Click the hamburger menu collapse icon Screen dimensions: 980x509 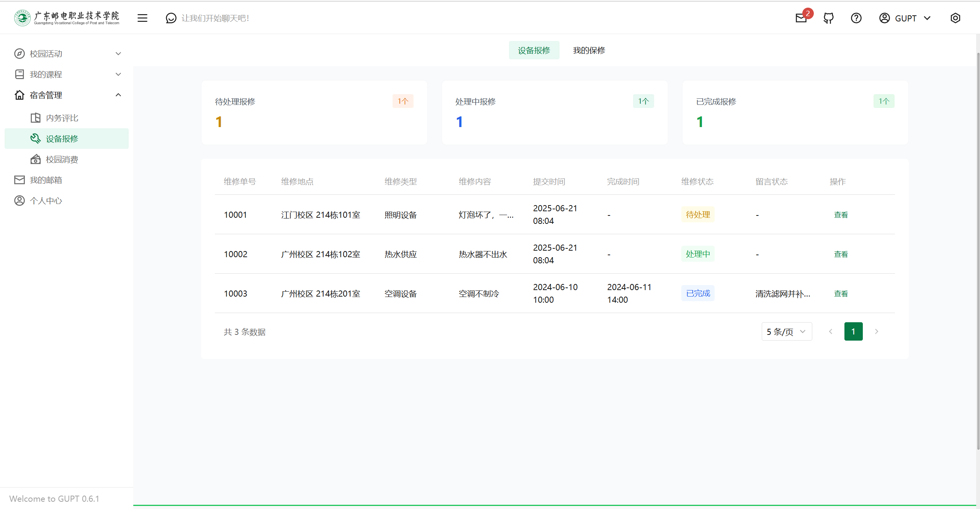tap(142, 18)
